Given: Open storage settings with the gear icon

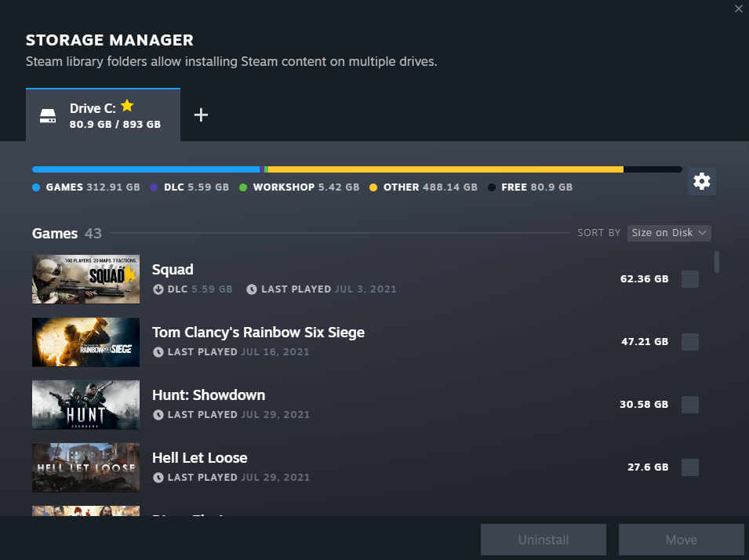Looking at the screenshot, I should (701, 181).
